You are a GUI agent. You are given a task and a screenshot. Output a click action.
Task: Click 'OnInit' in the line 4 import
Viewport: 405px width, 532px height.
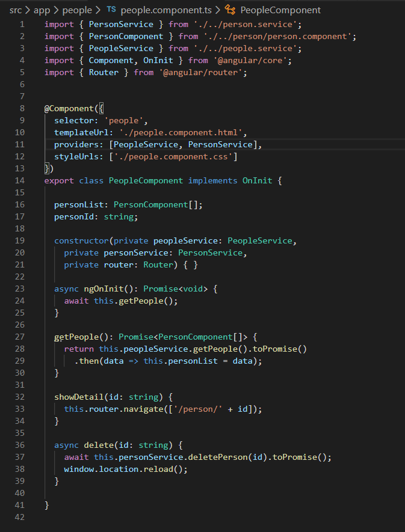tap(158, 60)
